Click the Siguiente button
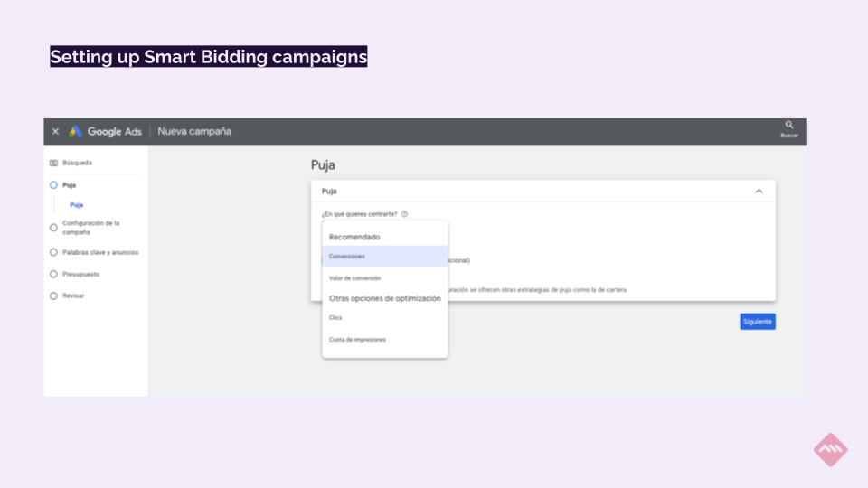Screen dimensions: 868x488 (758, 322)
